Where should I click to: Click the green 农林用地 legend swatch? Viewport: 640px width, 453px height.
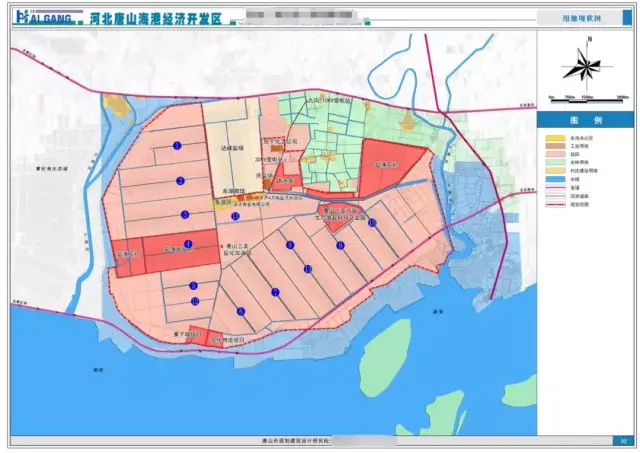point(555,161)
